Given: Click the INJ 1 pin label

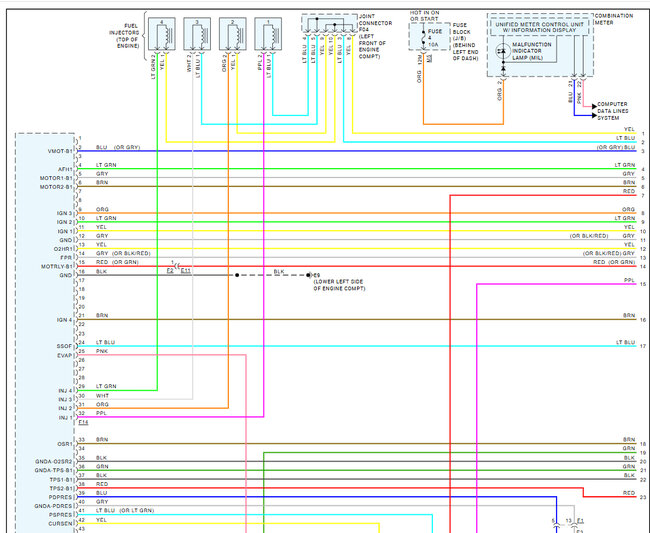Looking at the screenshot, I should coord(65,418).
